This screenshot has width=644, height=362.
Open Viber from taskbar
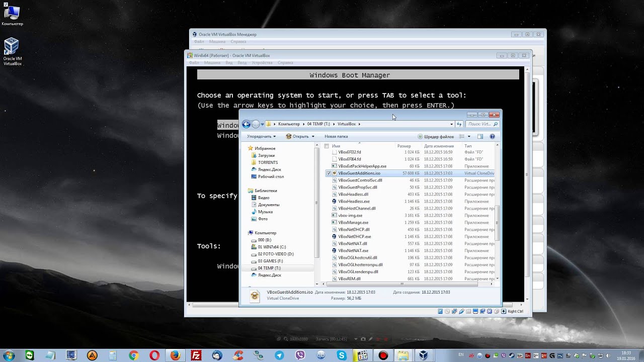(300, 355)
